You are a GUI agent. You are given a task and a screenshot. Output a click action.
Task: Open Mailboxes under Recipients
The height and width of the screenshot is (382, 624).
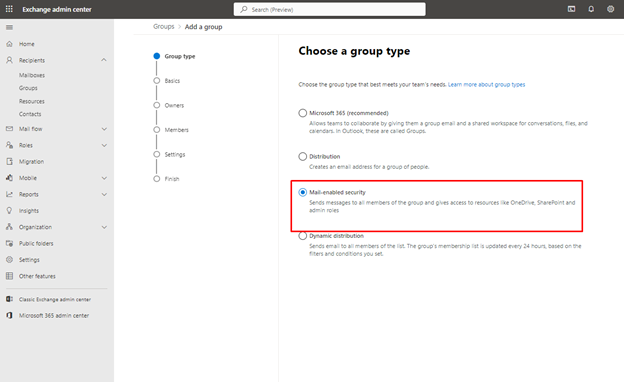(x=32, y=75)
